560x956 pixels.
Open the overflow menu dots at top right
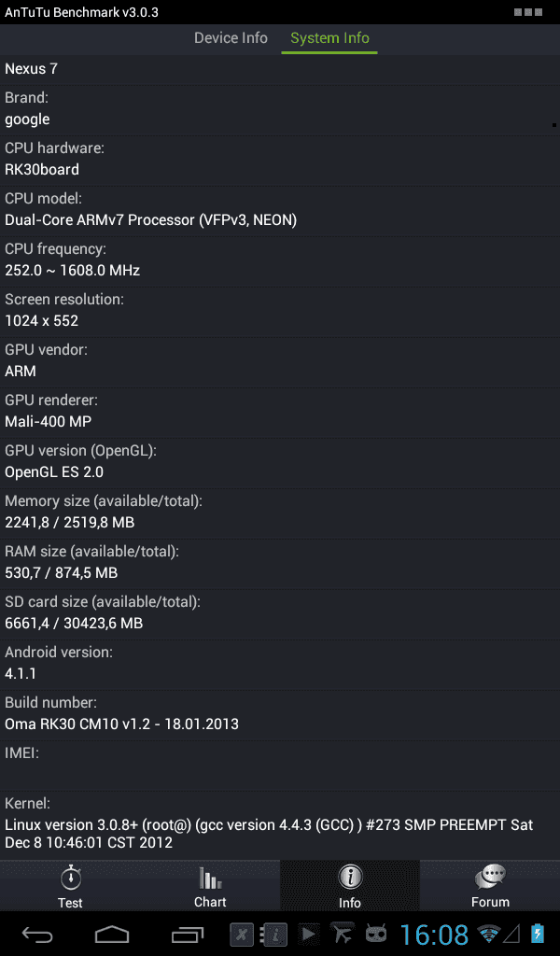point(528,12)
